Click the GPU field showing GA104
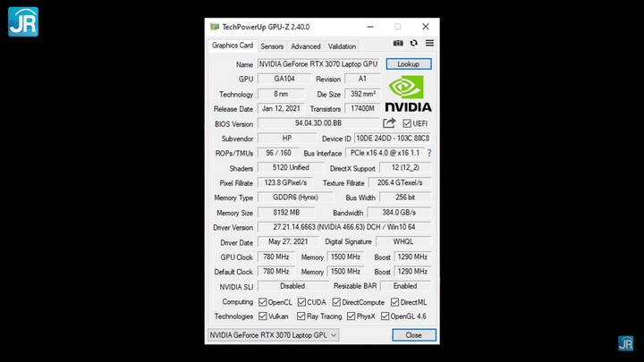The height and width of the screenshot is (362, 644). pyautogui.click(x=284, y=79)
